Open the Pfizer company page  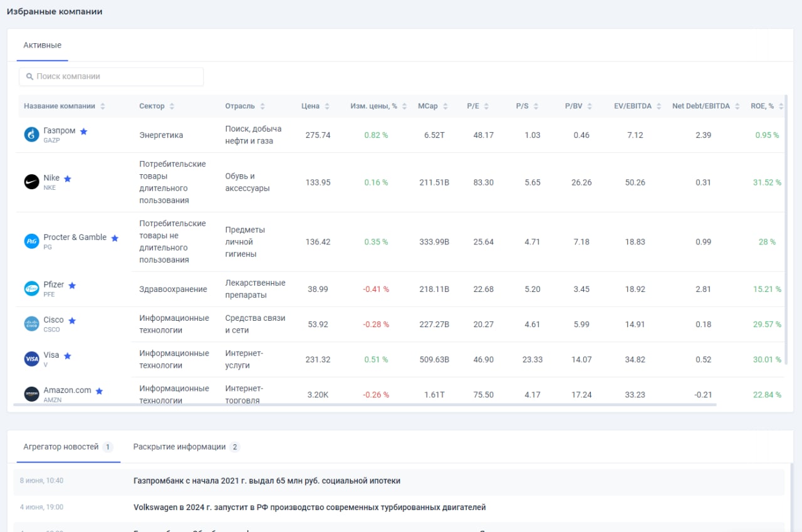(54, 285)
